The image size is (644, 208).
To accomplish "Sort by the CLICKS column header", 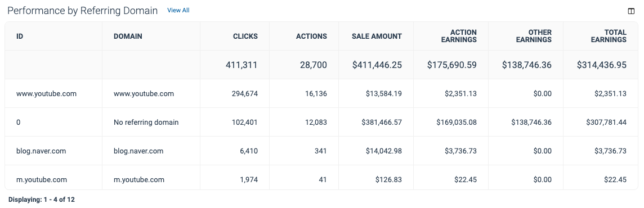I will pos(245,36).
